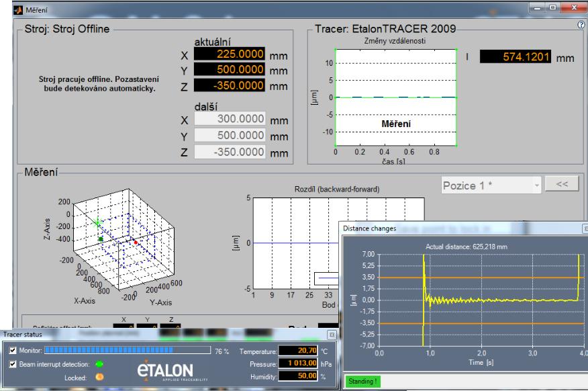Click the yellow Distance changes graph

481,300
